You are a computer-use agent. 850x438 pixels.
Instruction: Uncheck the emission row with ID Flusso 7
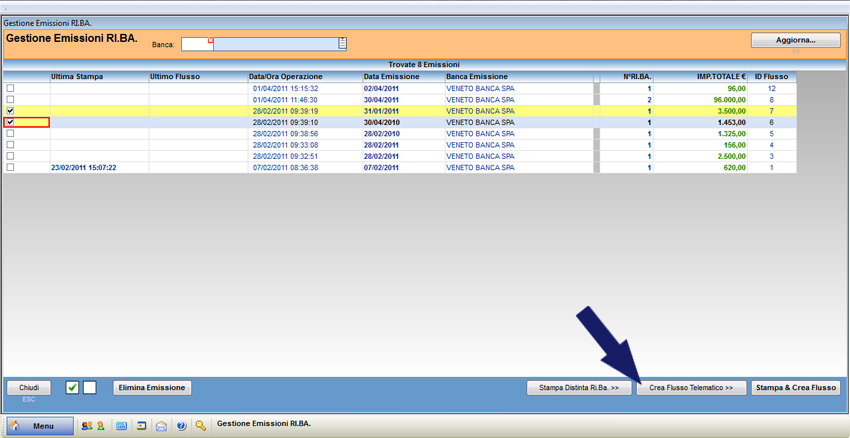click(x=11, y=111)
